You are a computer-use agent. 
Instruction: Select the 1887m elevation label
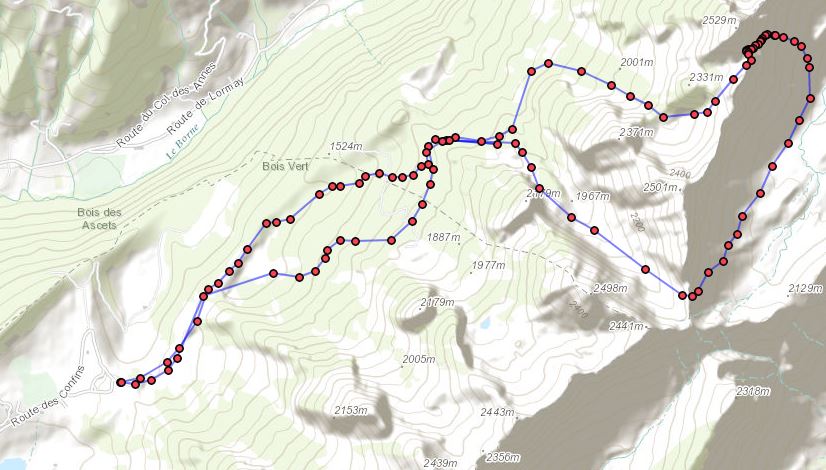(x=443, y=237)
